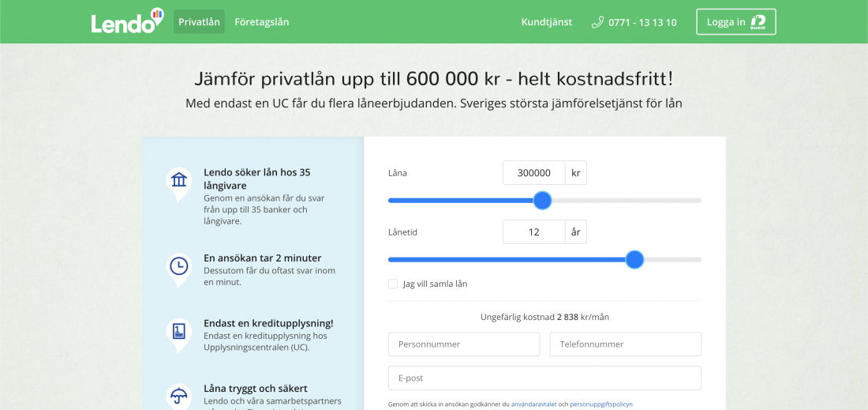The image size is (868, 410).
Task: Click the Lendo logo
Action: coord(127,21)
